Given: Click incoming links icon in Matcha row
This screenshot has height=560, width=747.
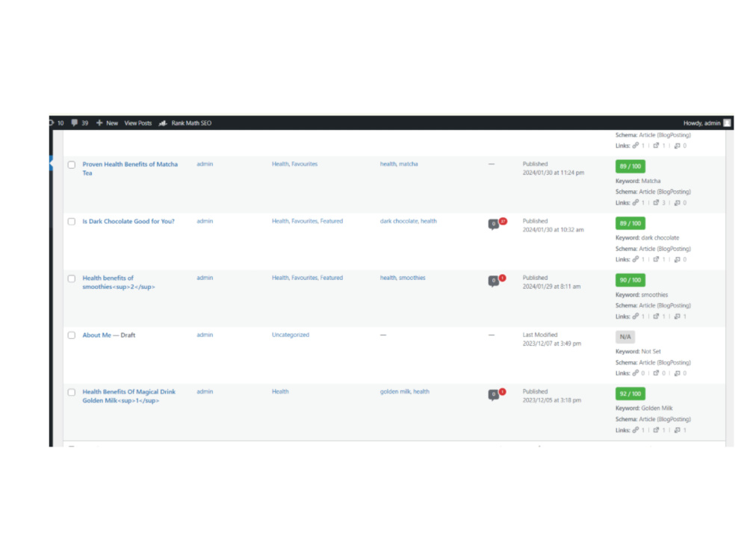Looking at the screenshot, I should point(677,202).
